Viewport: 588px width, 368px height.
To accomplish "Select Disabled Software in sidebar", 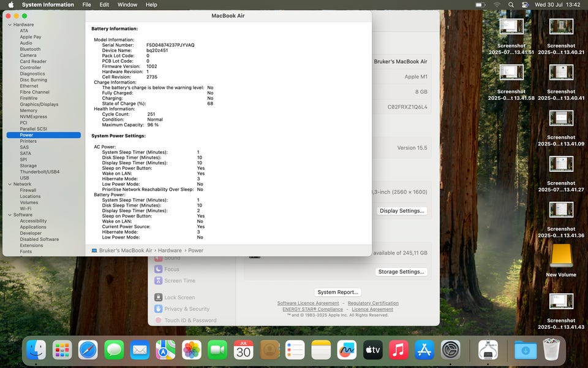I will point(39,239).
